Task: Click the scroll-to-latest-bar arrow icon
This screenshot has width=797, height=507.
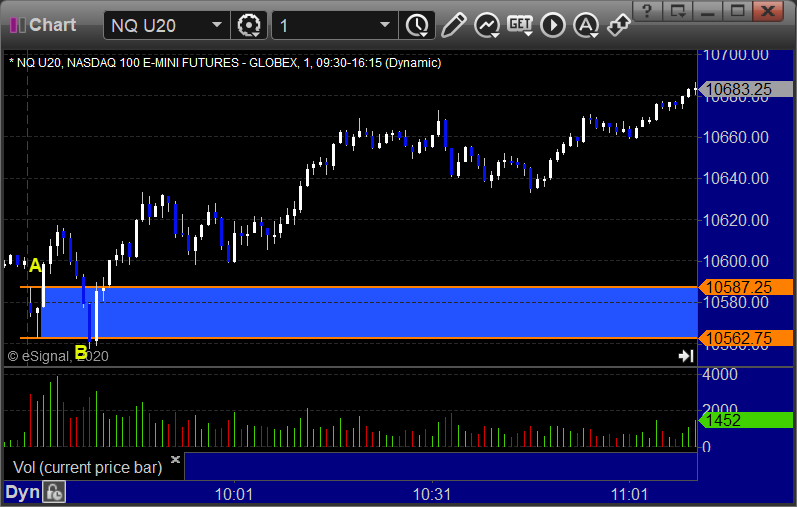Action: coord(686,356)
